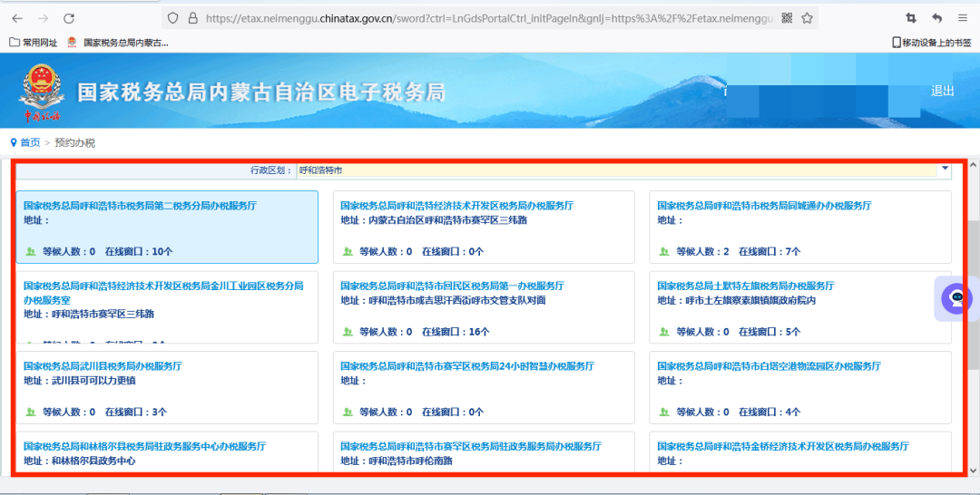Image resolution: width=980 pixels, height=495 pixels.
Task: Open the 行政区划 dropdown arrow
Action: [x=945, y=168]
